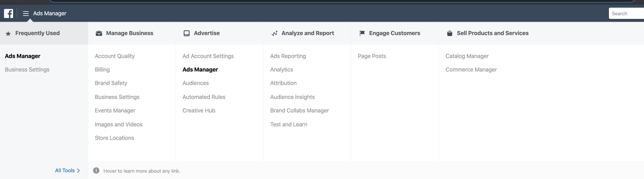
Task: Click in the Search field
Action: click(626, 13)
